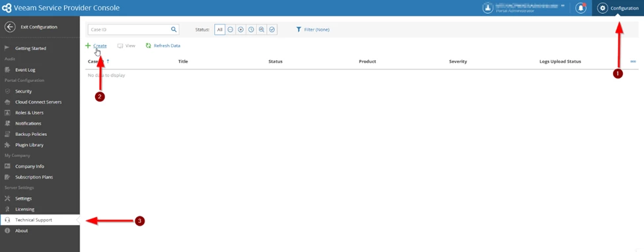
Task: Toggle the minus-circle status filter
Action: [231, 30]
